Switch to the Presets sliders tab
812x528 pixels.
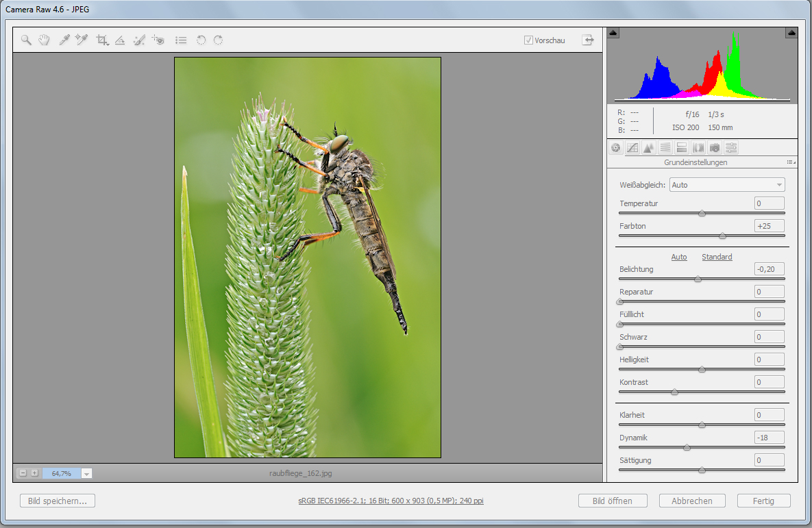coord(731,148)
